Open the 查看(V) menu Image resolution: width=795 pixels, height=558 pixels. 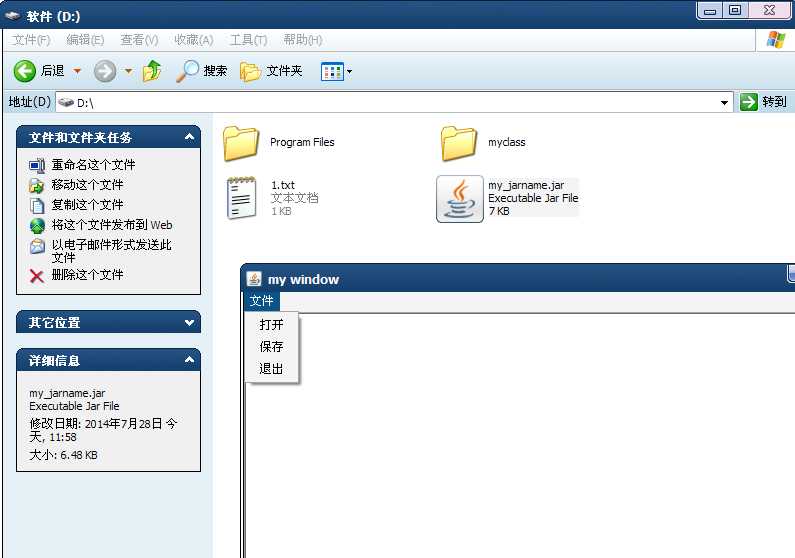[139, 40]
